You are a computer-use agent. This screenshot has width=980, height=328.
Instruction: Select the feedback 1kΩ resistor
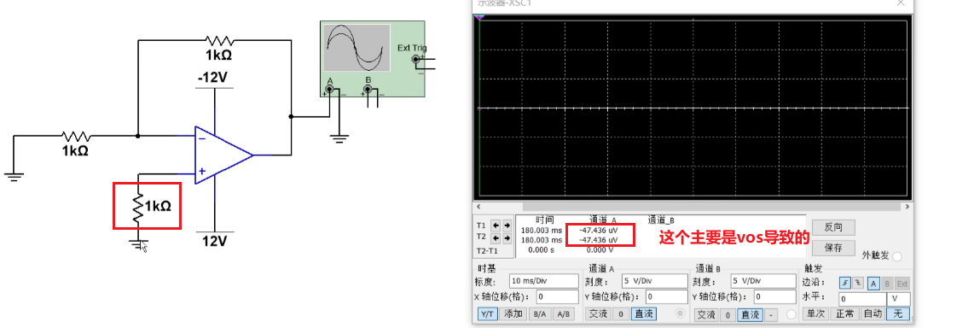pyautogui.click(x=218, y=41)
